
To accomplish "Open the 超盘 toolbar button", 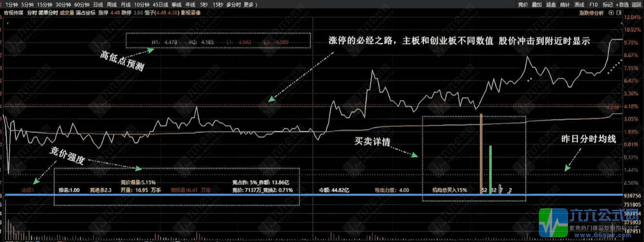I will [551, 4].
